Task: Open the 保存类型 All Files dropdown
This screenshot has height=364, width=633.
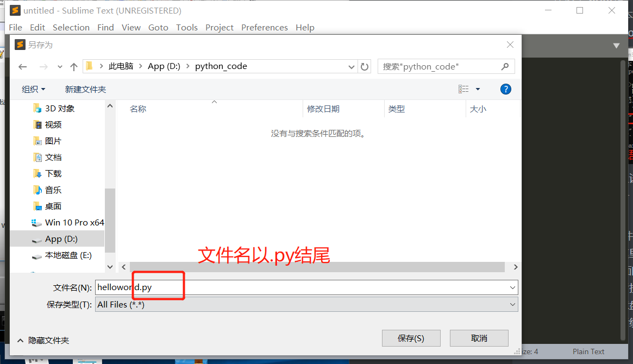Action: (306, 305)
